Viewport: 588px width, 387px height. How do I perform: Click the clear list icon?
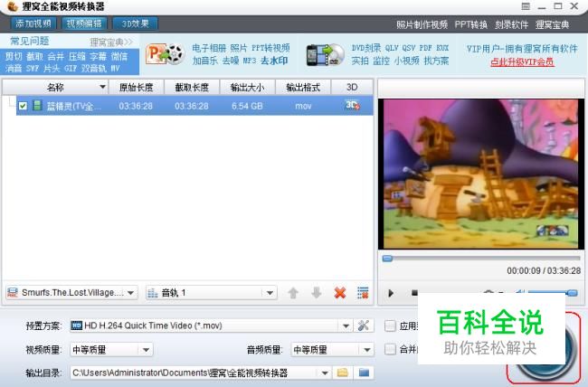(x=363, y=293)
